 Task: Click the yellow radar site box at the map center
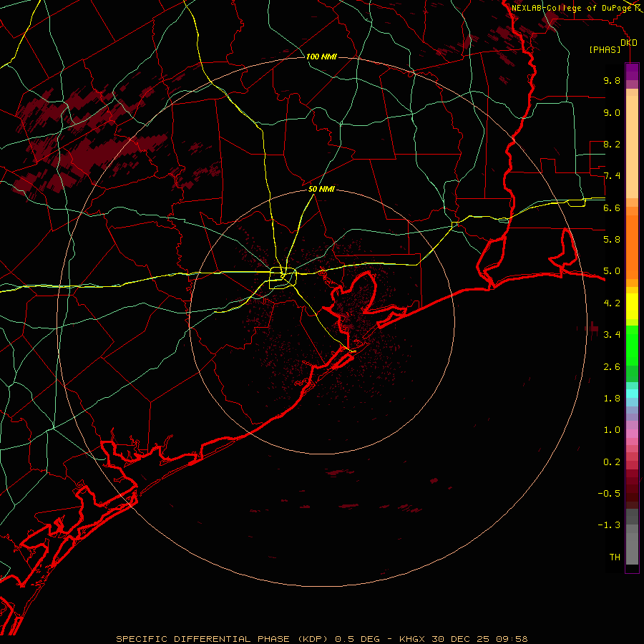tap(283, 278)
